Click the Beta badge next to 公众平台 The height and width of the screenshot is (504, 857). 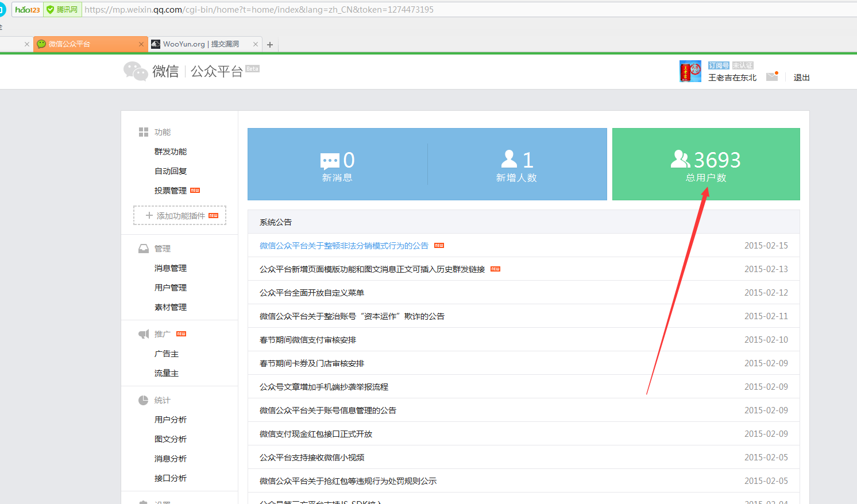[252, 68]
